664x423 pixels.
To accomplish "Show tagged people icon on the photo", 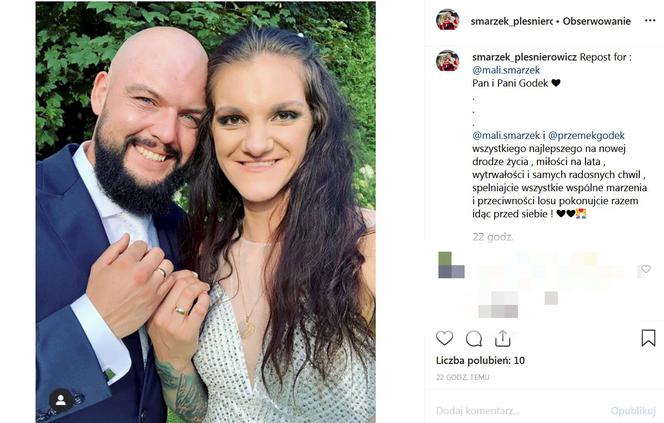I will (61, 400).
